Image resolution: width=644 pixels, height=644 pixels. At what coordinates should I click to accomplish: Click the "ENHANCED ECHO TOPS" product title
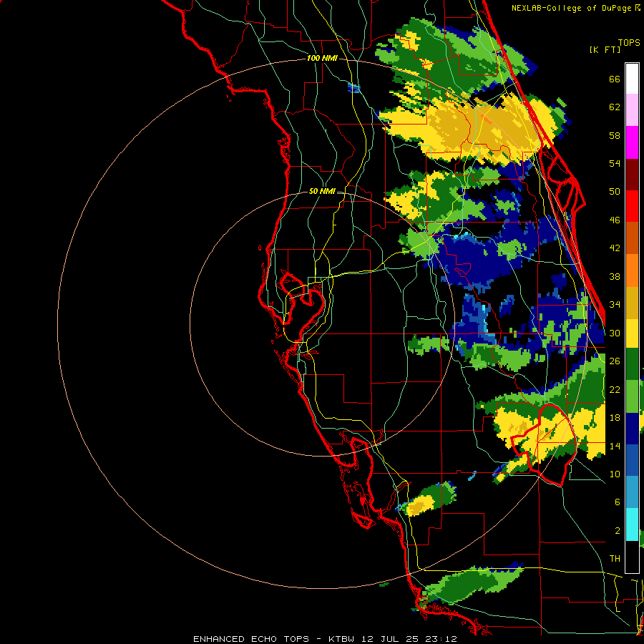[x=251, y=639]
